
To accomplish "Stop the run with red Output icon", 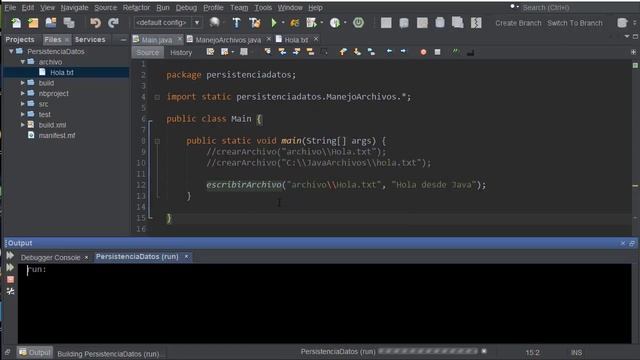I will [x=11, y=280].
